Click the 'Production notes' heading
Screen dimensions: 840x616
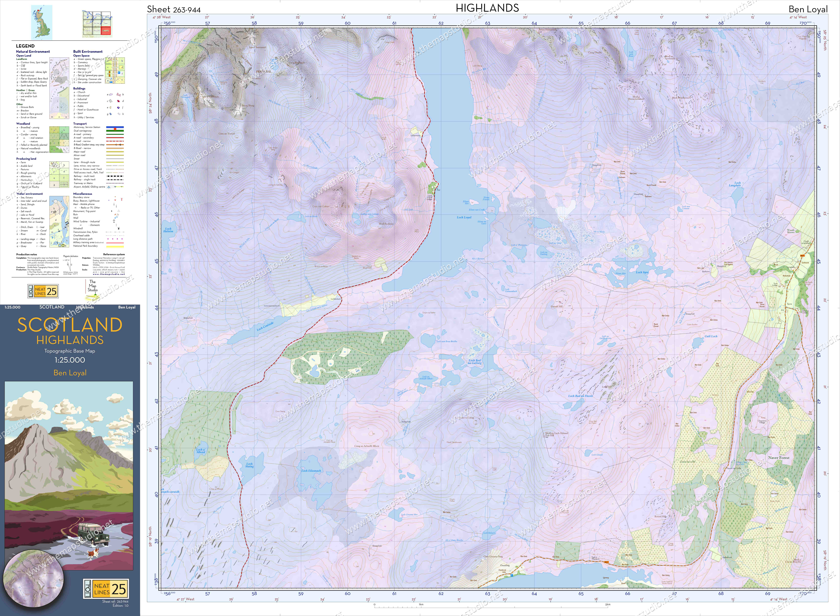tap(26, 255)
